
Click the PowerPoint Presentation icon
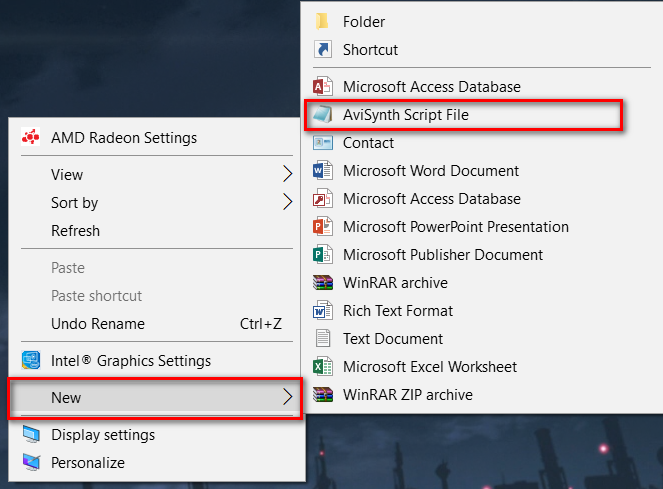pos(322,227)
